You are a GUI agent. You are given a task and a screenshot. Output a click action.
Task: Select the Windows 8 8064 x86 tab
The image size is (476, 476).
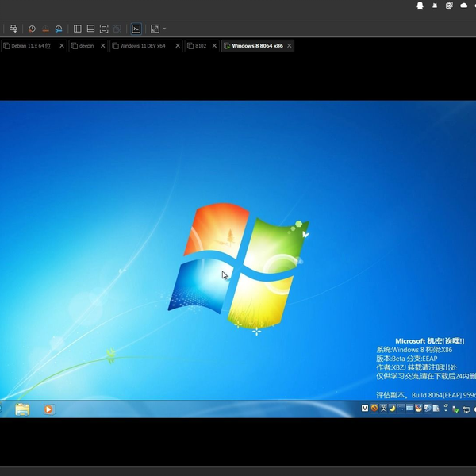coord(257,46)
